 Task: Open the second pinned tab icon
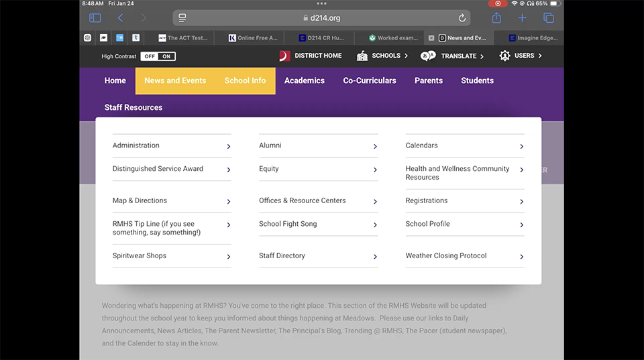[x=103, y=38]
